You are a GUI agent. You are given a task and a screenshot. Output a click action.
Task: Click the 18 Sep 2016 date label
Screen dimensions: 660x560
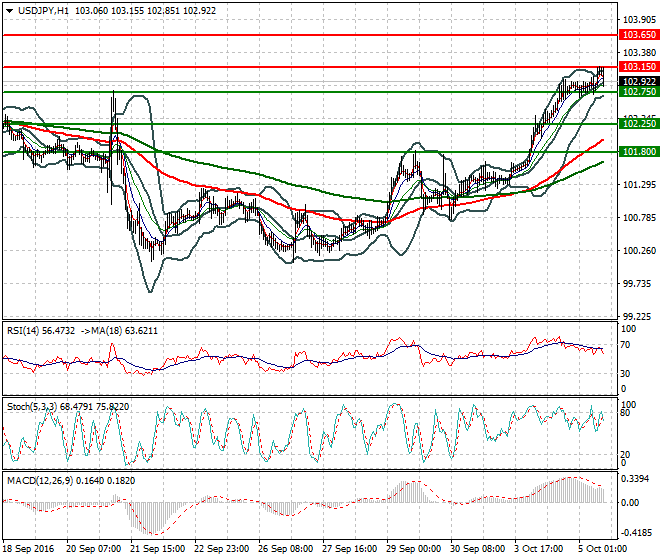click(x=28, y=549)
